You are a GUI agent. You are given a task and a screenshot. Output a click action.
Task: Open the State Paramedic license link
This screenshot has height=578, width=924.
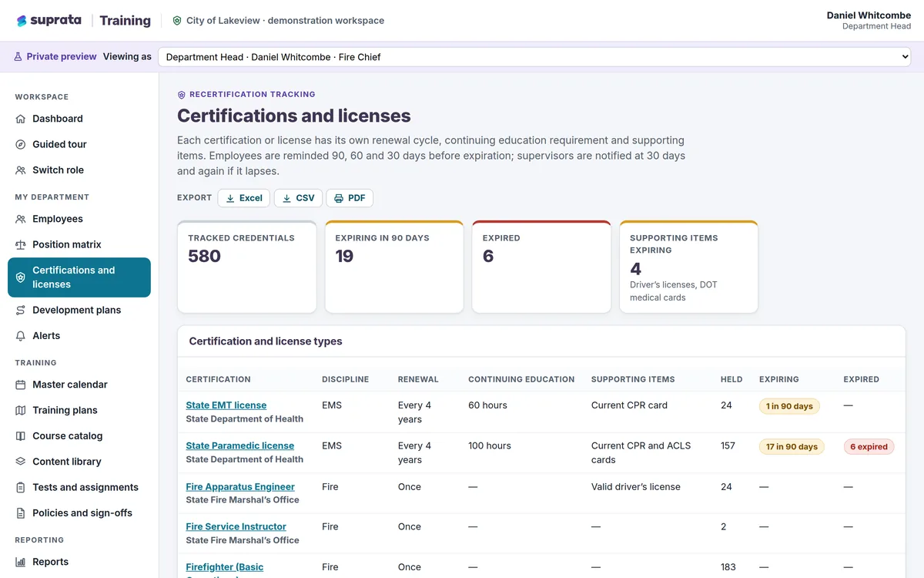pos(240,445)
